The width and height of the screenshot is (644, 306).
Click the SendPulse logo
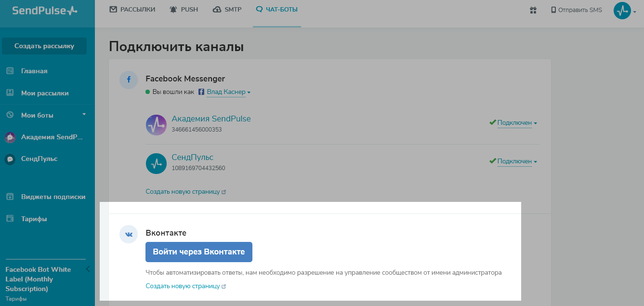click(44, 10)
